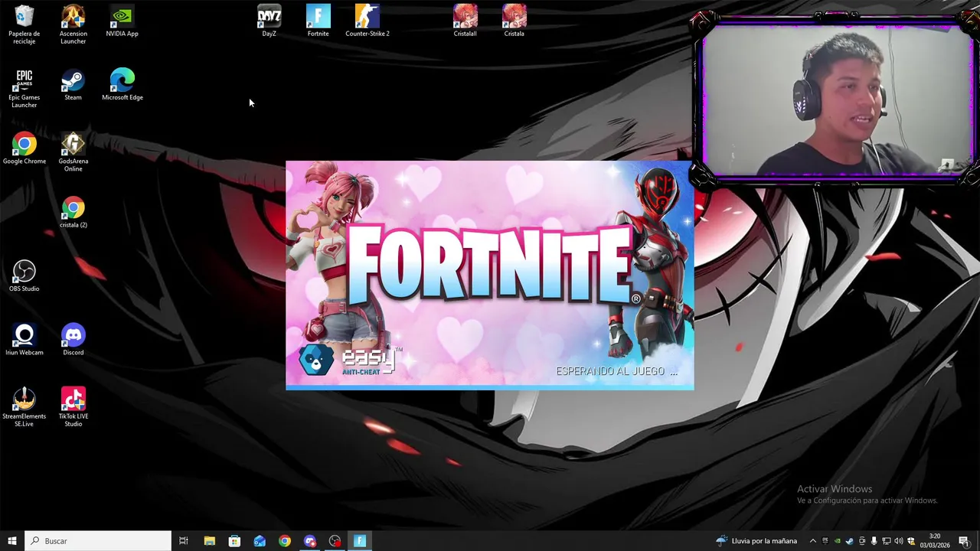Open the notification center icon
This screenshot has width=980, height=551.
click(964, 541)
